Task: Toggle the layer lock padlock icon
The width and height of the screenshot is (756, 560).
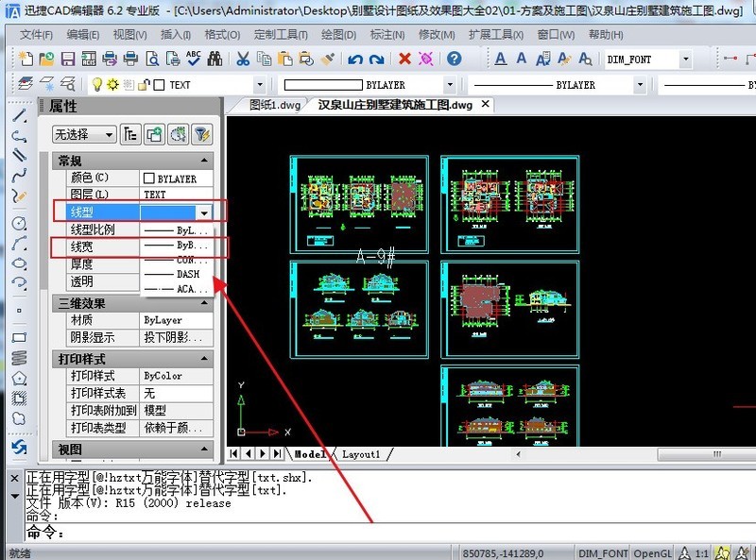Action: tap(145, 84)
